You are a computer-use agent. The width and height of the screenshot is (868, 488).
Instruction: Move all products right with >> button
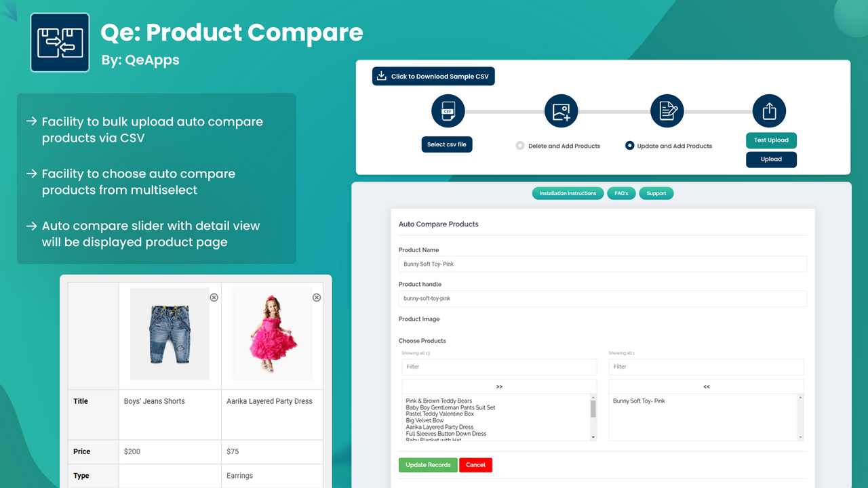pyautogui.click(x=499, y=386)
